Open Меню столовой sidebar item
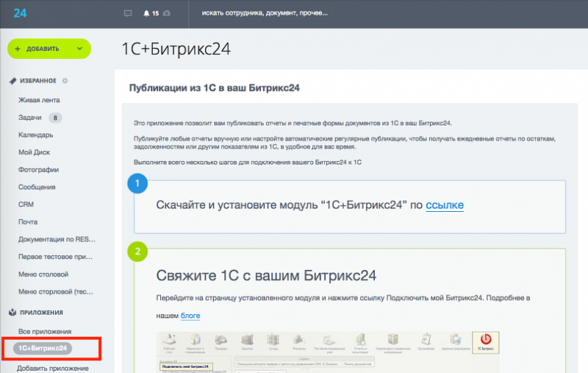The height and width of the screenshot is (373, 588). (x=43, y=274)
